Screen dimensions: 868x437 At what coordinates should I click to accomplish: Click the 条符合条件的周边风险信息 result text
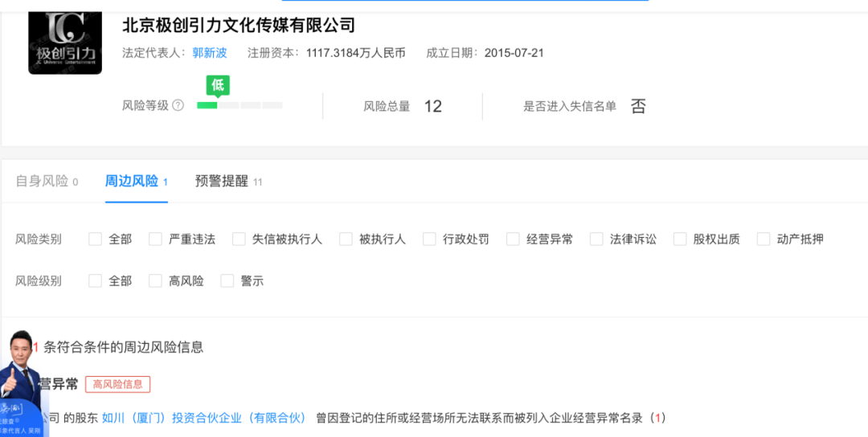point(124,347)
